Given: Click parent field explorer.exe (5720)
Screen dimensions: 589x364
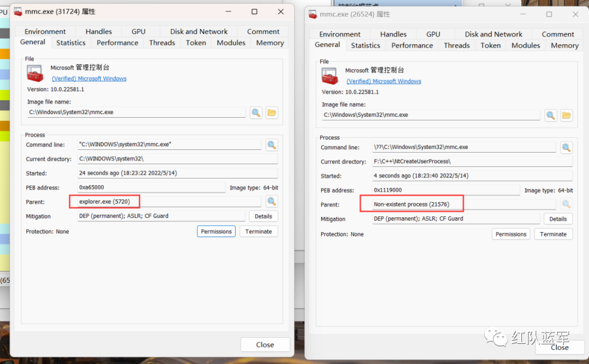Looking at the screenshot, I should coord(170,202).
